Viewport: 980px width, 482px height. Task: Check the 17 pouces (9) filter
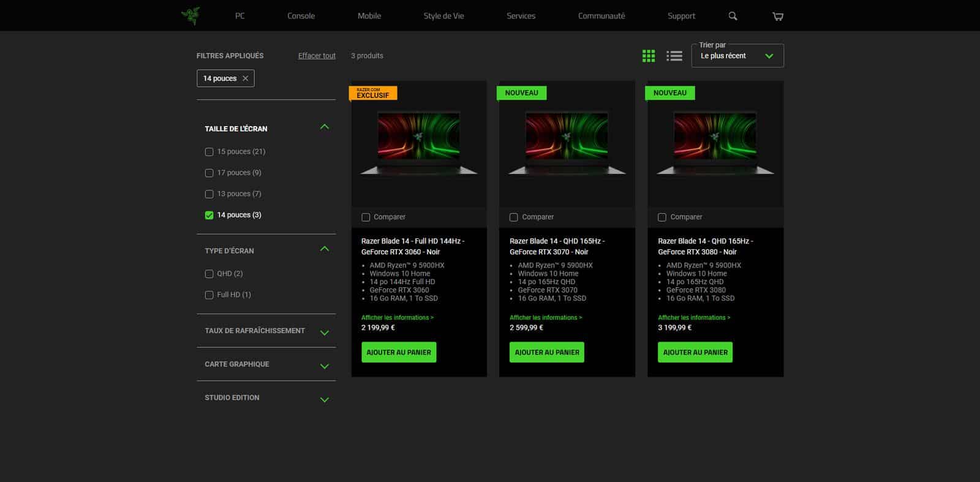coord(209,173)
